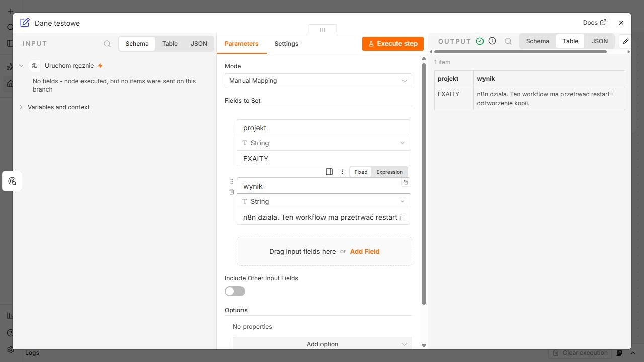This screenshot has width=644, height=362.
Task: Select Expression value mode
Action: coord(389,172)
